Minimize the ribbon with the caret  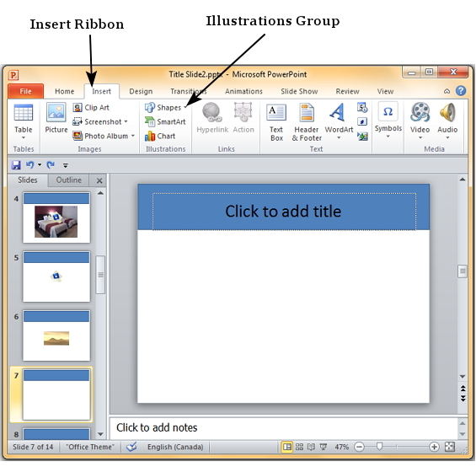click(x=447, y=91)
